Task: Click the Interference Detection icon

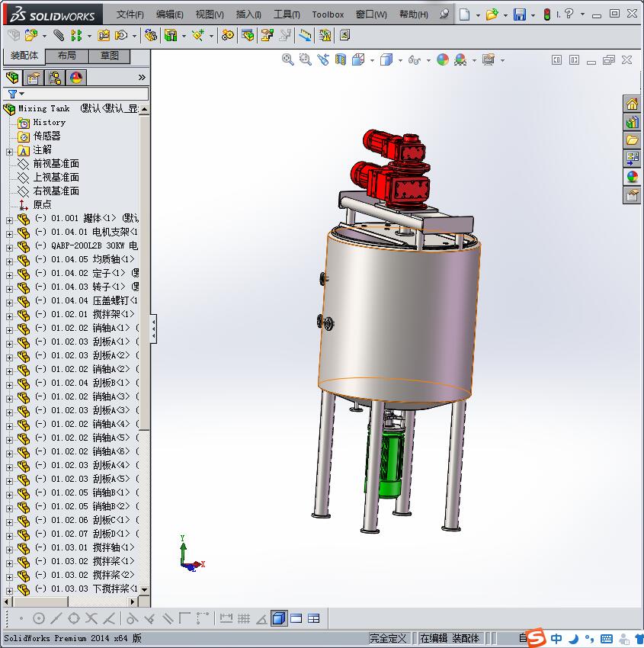Action: (x=325, y=36)
